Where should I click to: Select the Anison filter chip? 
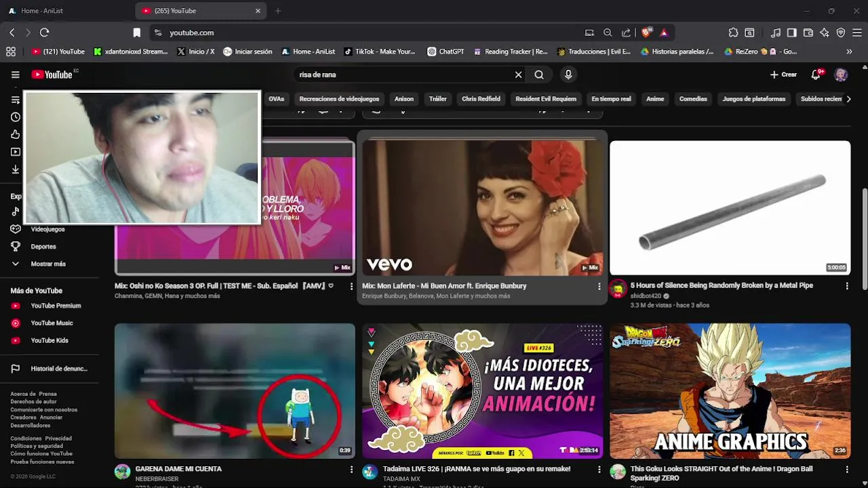point(404,99)
